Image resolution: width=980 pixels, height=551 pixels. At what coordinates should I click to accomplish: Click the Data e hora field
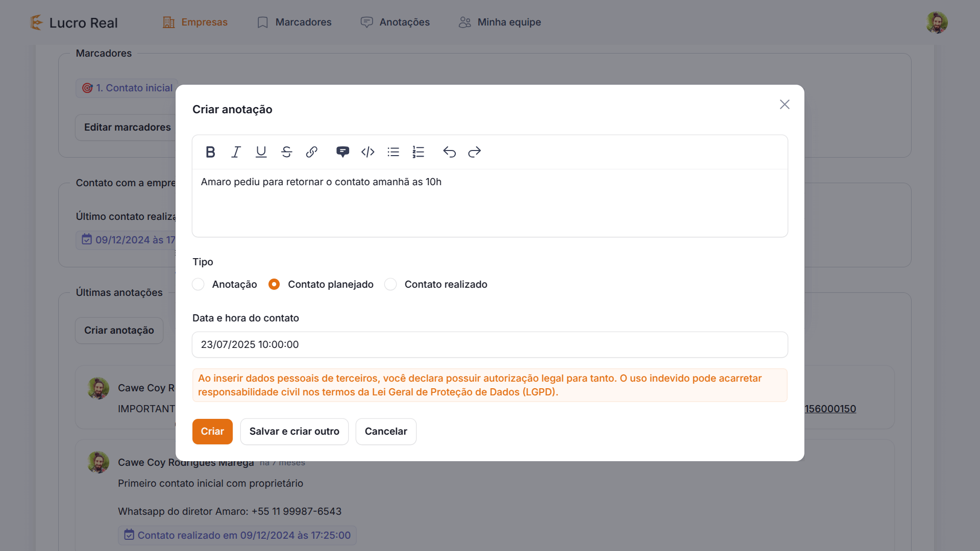489,344
